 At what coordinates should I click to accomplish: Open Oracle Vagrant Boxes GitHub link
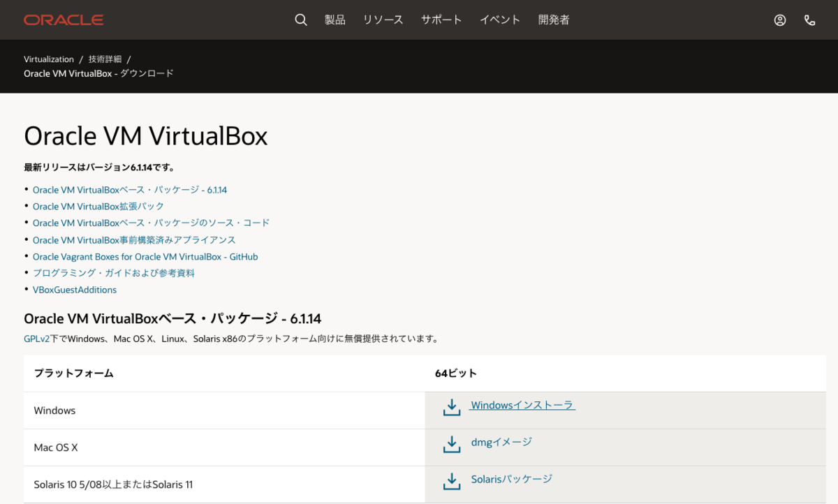(145, 257)
